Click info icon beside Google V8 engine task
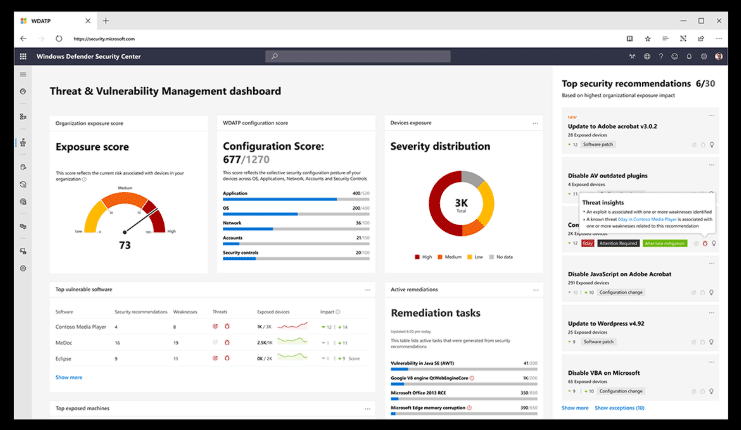 click(x=472, y=378)
